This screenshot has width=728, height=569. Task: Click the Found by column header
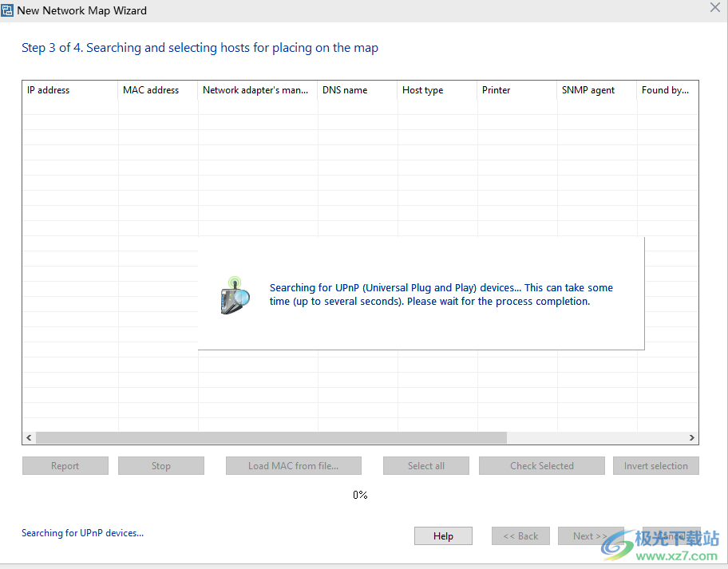[665, 90]
